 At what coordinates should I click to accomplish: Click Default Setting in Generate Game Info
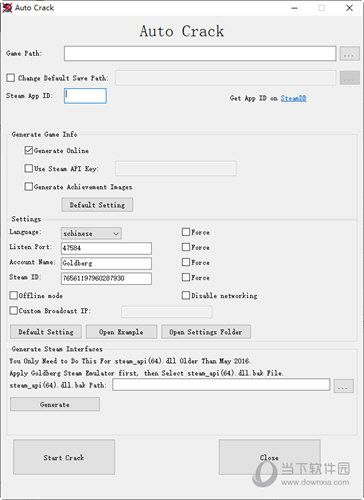[x=97, y=205]
